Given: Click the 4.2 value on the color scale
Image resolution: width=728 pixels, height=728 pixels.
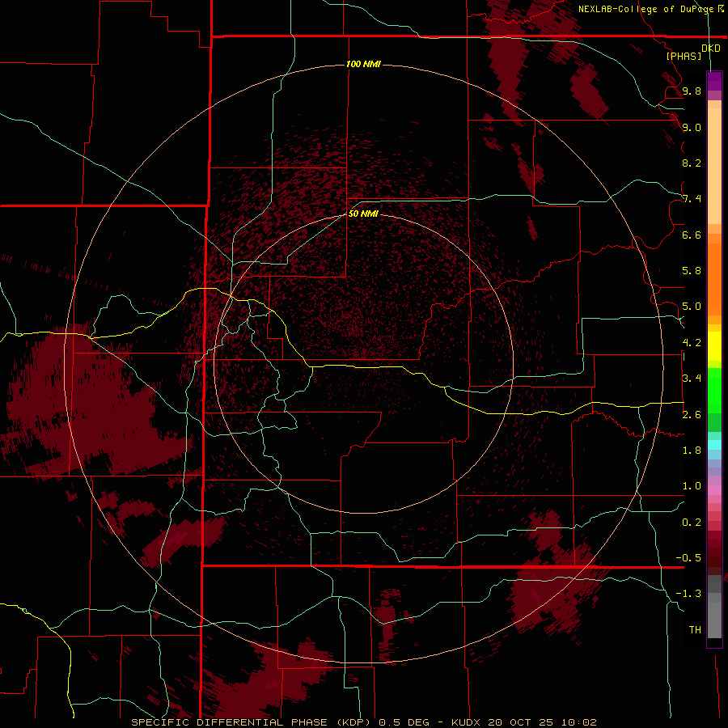Looking at the screenshot, I should (x=692, y=343).
